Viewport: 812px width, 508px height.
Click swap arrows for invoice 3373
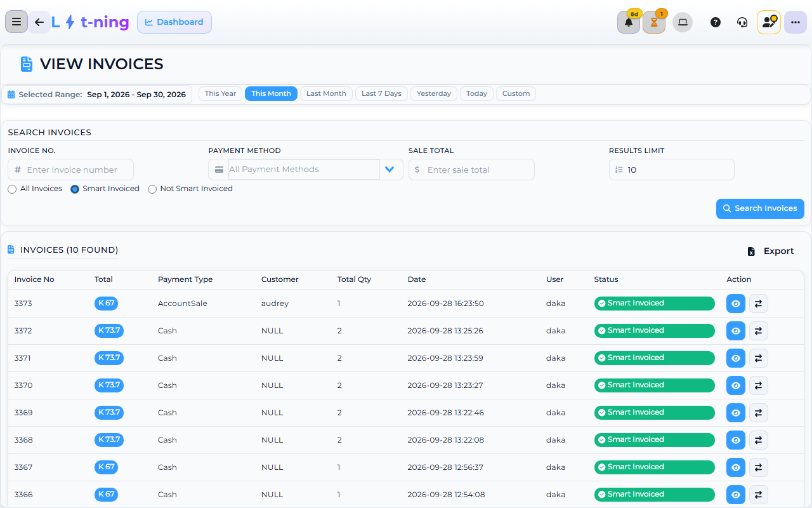pos(759,304)
